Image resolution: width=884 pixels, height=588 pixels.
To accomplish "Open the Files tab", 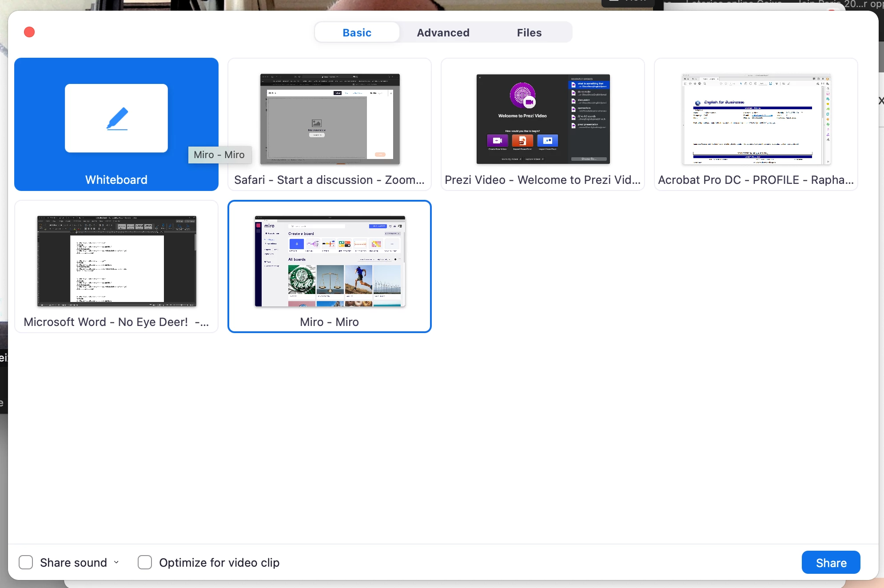I will point(529,32).
